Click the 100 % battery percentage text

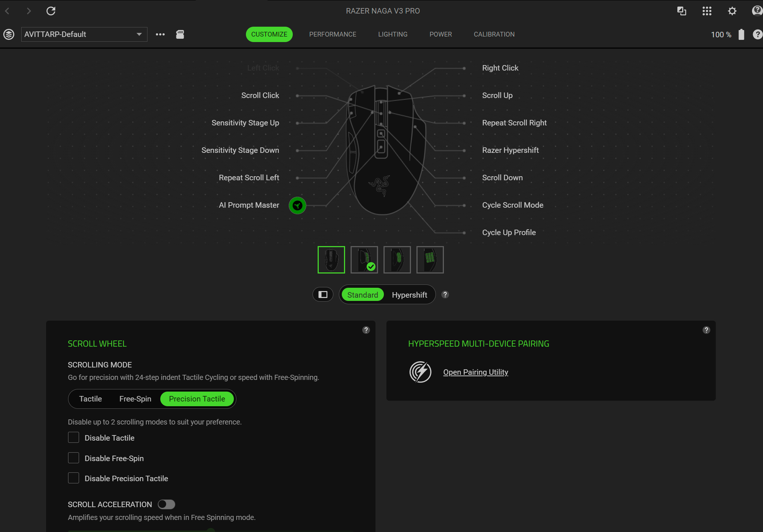[x=721, y=35]
